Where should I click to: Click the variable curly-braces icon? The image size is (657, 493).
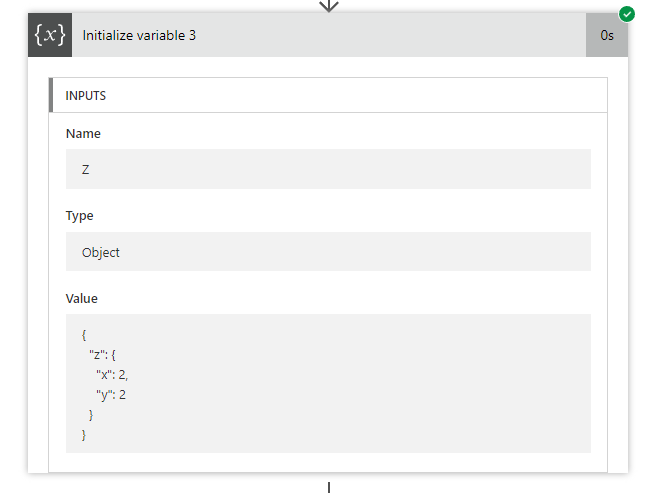coord(50,35)
